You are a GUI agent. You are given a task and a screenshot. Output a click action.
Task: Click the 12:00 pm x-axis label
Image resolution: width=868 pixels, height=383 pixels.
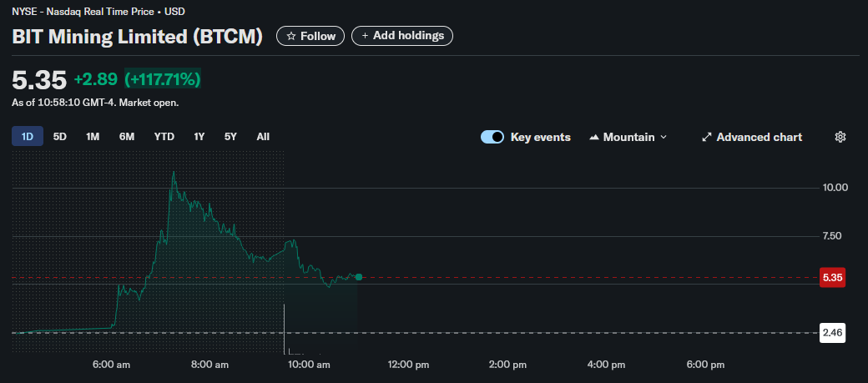click(x=407, y=365)
